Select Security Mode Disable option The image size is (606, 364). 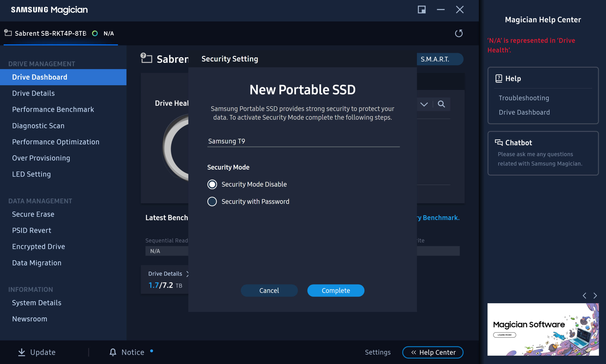click(x=212, y=184)
